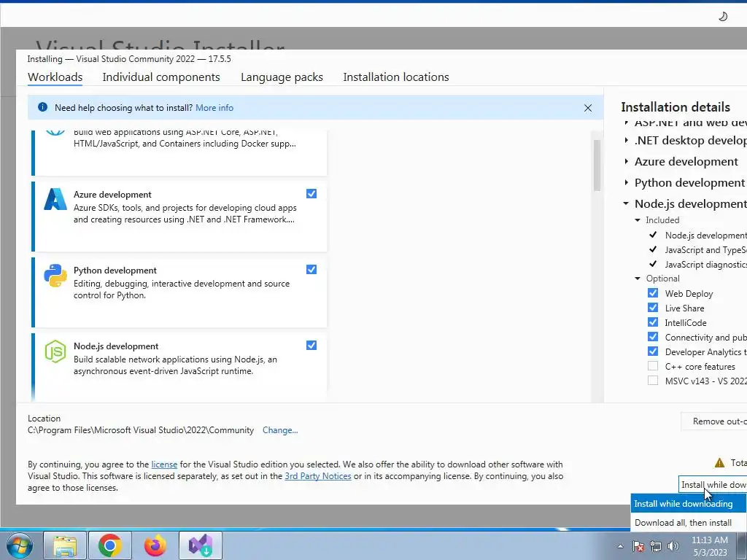Click the blue info icon in the help banner
Image resolution: width=747 pixels, height=560 pixels.
coord(42,107)
